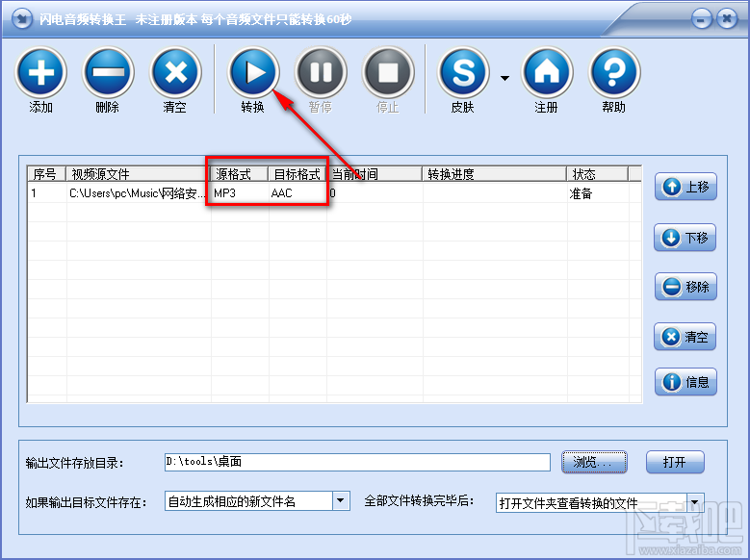Click the 暂停 (Pause) toolbar icon
This screenshot has width=750, height=560.
click(x=321, y=72)
